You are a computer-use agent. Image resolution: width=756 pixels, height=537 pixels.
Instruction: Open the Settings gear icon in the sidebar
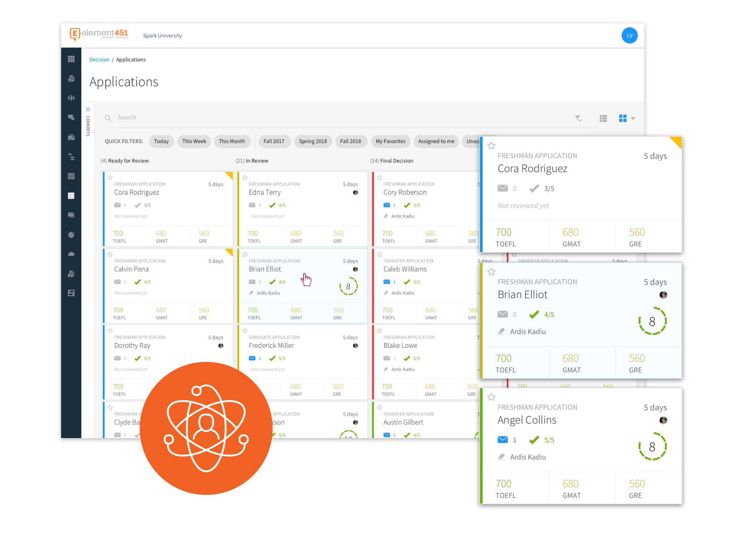[x=71, y=235]
